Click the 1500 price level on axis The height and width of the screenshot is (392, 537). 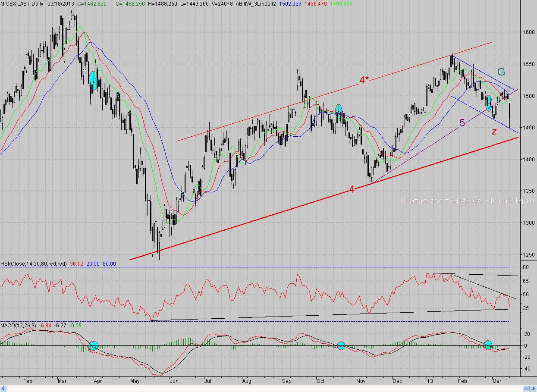[528, 96]
